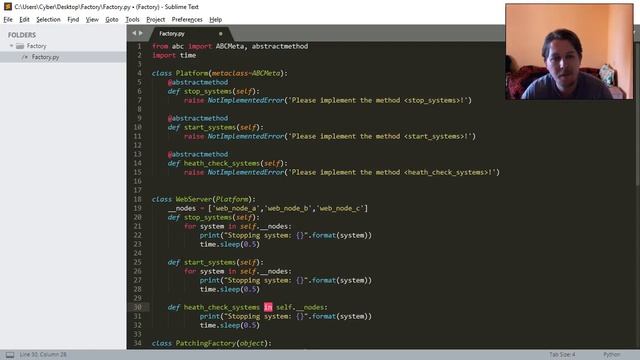
Task: Toggle the side bar status bar icon
Action: 10,355
